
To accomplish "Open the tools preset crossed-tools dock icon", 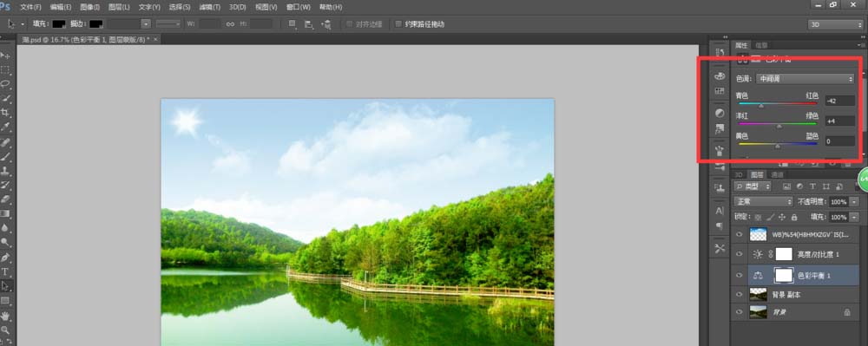I will coord(719,248).
